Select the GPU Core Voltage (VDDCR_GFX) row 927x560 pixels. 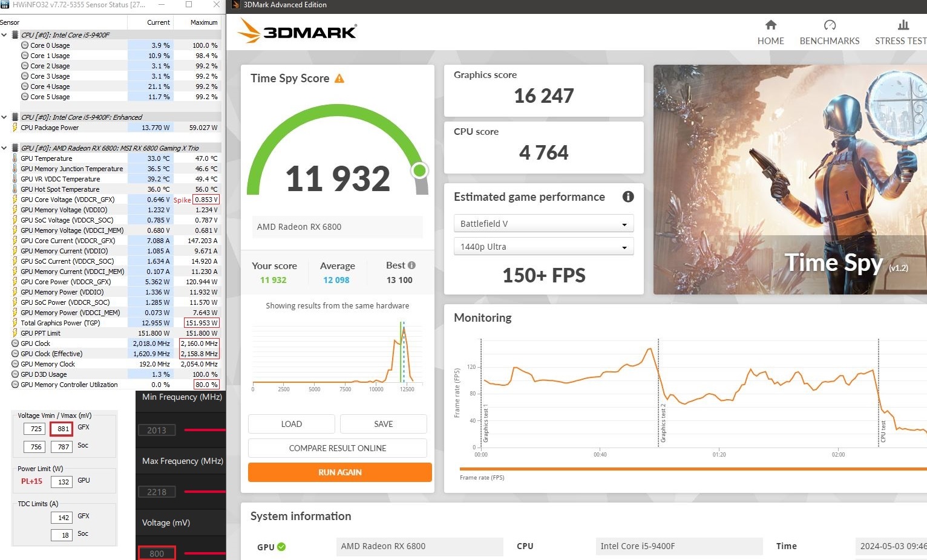111,200
